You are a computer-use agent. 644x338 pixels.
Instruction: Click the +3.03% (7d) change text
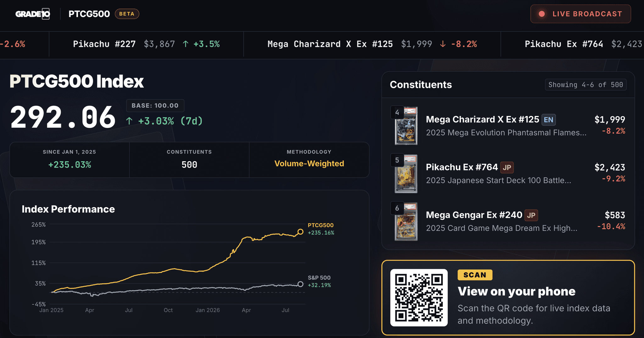(170, 121)
